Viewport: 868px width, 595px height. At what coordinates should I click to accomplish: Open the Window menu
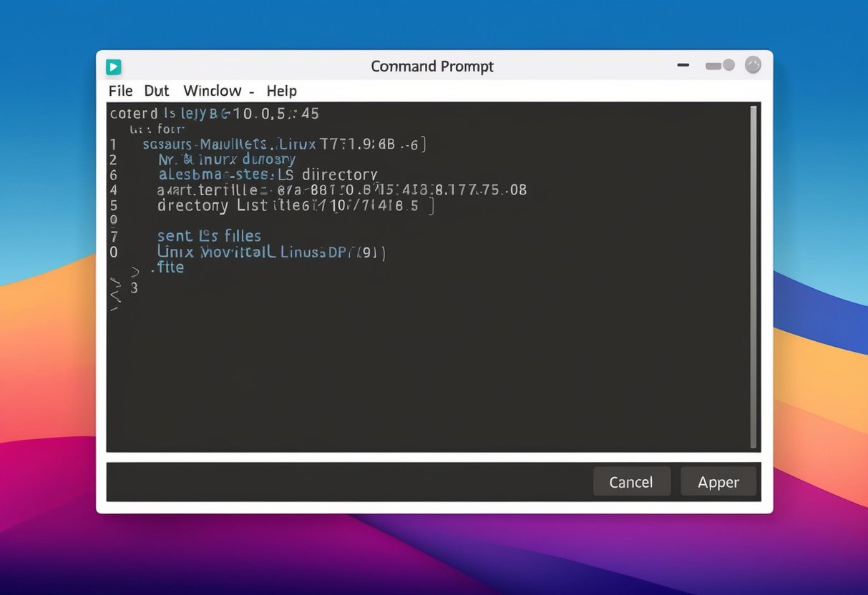click(x=212, y=91)
